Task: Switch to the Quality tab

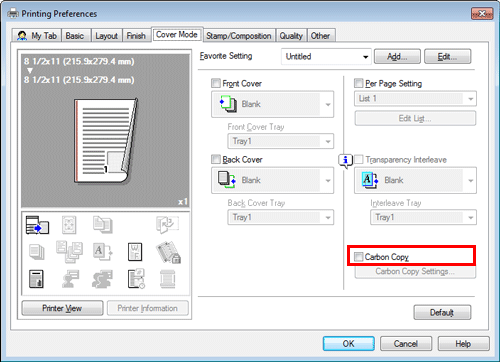Action: tap(291, 36)
